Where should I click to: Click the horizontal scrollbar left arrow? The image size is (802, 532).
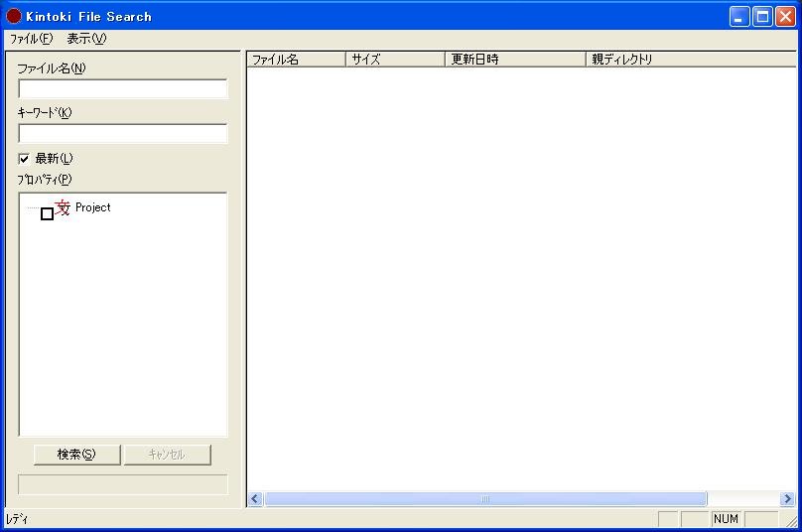pyautogui.click(x=256, y=498)
